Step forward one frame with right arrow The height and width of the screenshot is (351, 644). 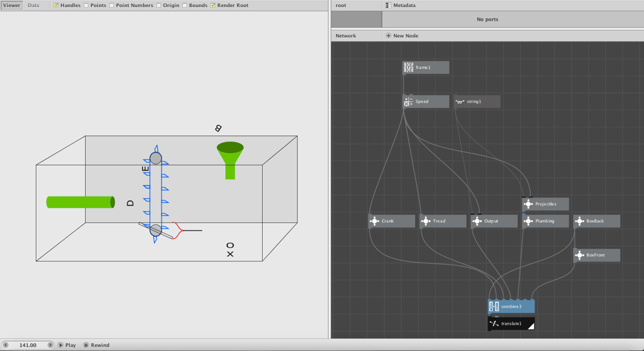coord(50,345)
